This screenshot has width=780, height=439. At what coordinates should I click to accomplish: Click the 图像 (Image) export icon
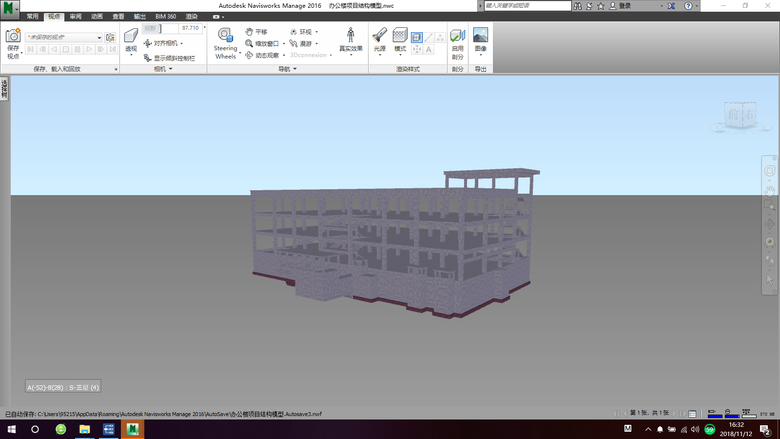(x=481, y=37)
